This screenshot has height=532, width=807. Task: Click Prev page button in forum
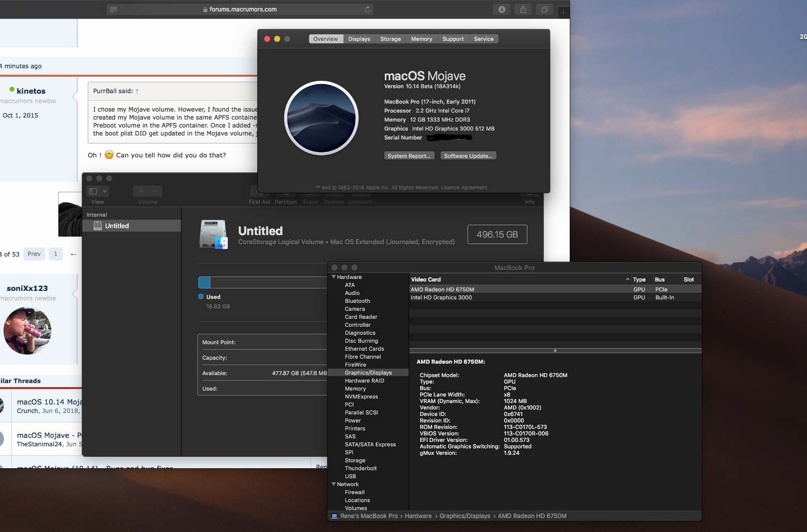click(34, 254)
